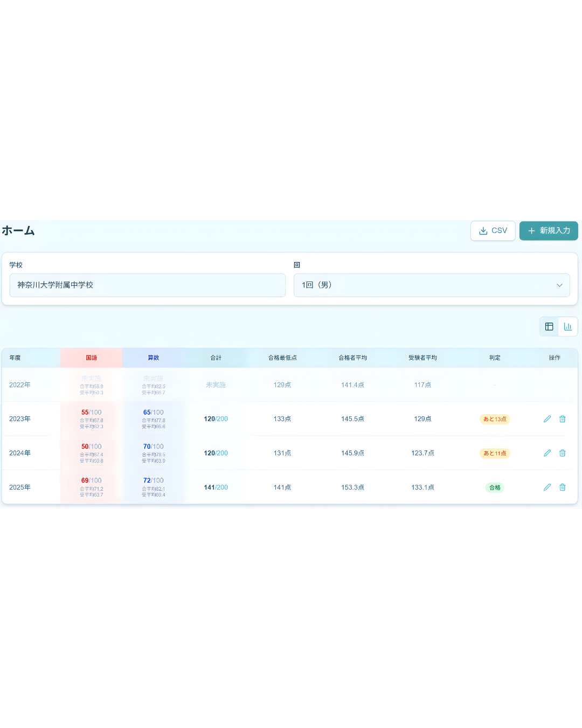The height and width of the screenshot is (728, 582).
Task: Toggle display to table view
Action: pos(549,326)
